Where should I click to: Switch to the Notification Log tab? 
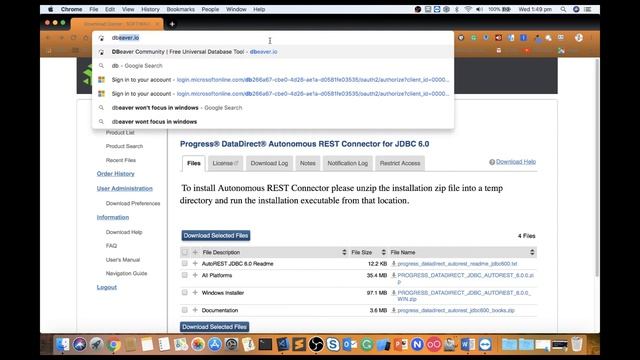347,163
